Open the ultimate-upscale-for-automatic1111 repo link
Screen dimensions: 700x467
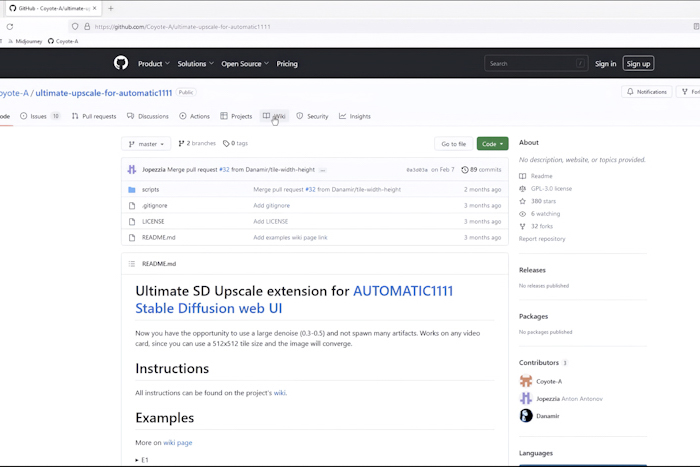[x=104, y=93]
